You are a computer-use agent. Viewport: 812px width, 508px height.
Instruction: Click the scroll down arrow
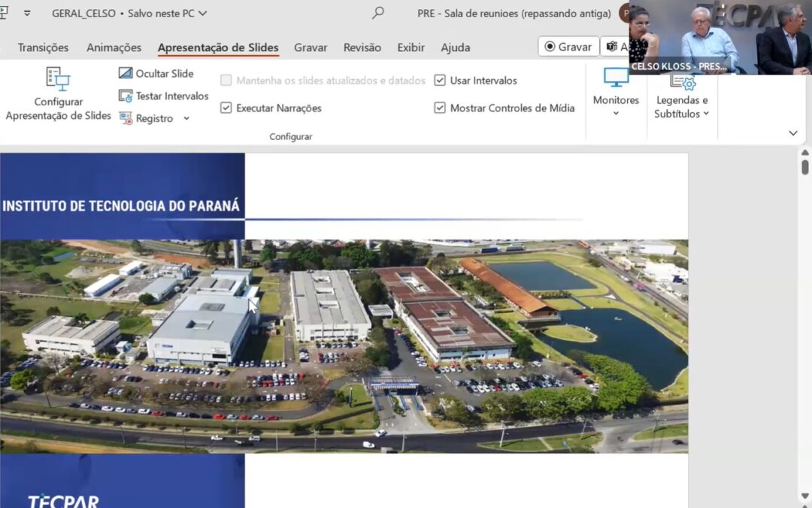point(804,497)
